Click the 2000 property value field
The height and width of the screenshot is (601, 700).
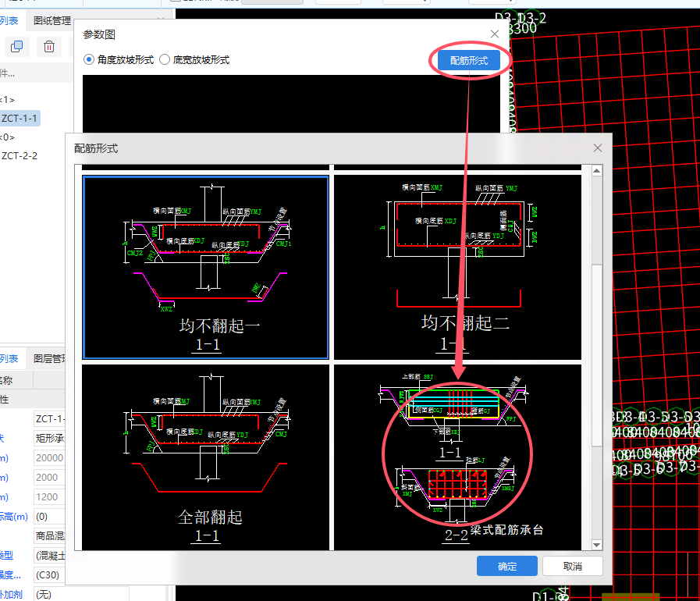pos(49,478)
